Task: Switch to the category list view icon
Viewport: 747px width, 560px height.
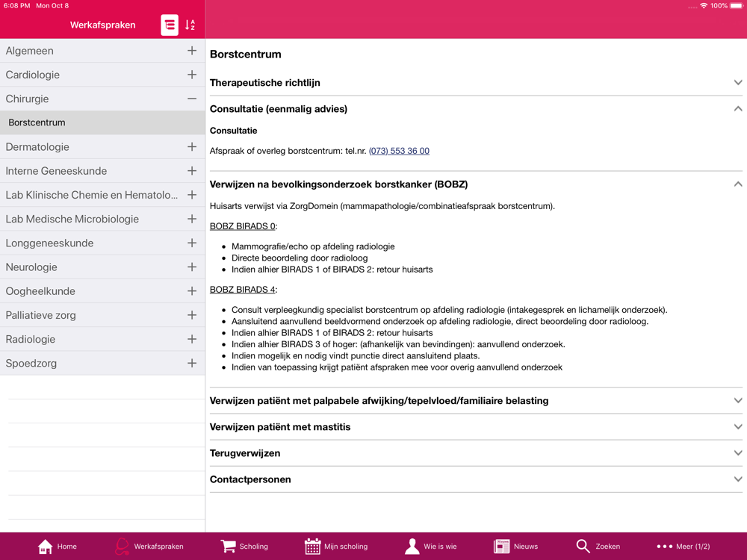Action: click(x=170, y=25)
